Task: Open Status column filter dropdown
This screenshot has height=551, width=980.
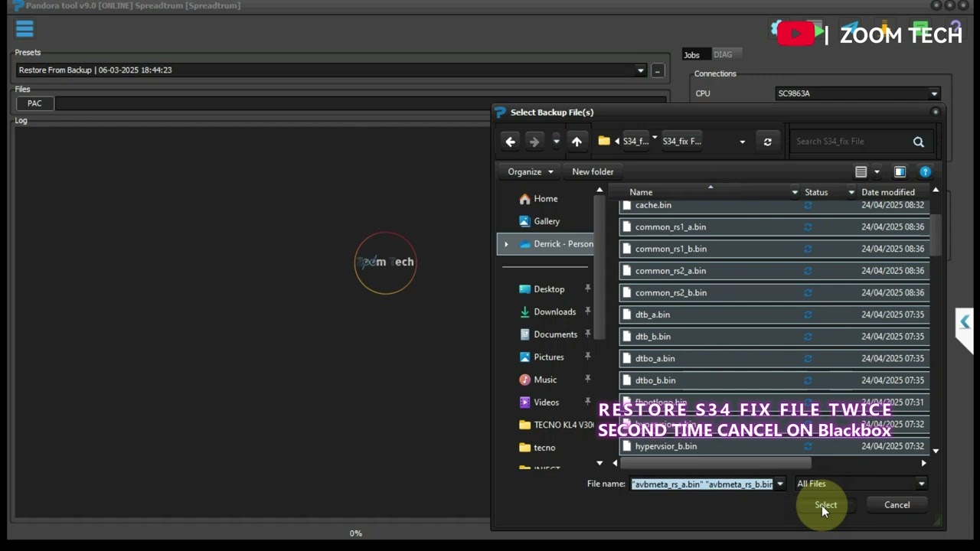Action: (851, 192)
